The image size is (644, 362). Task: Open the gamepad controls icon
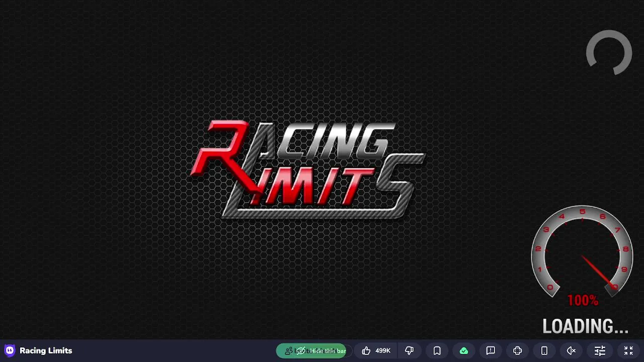[x=518, y=351]
